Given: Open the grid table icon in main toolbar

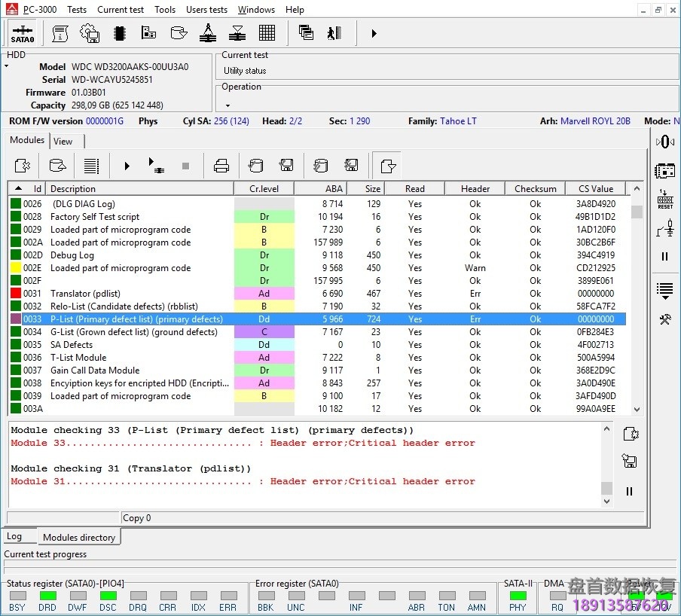Looking at the screenshot, I should (267, 33).
